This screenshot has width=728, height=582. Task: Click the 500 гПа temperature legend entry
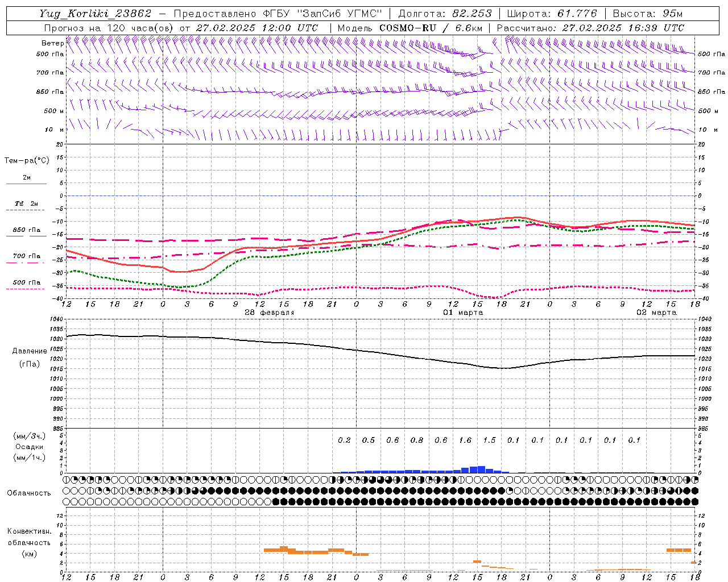coord(27,282)
